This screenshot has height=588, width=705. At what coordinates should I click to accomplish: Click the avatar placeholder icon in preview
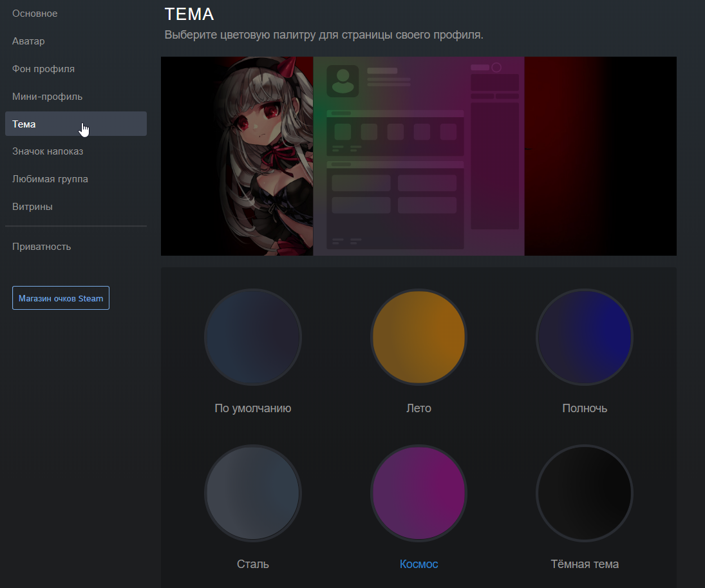[x=343, y=81]
